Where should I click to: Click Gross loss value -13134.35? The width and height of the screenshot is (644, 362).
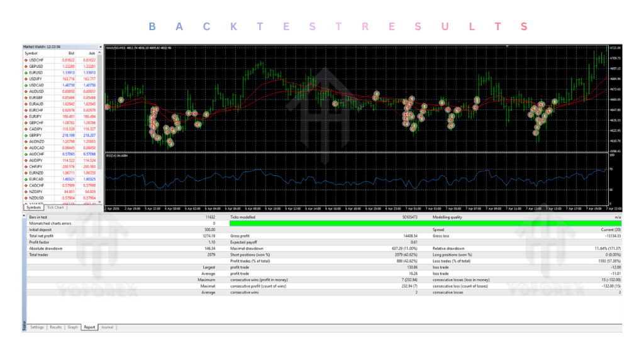613,236
